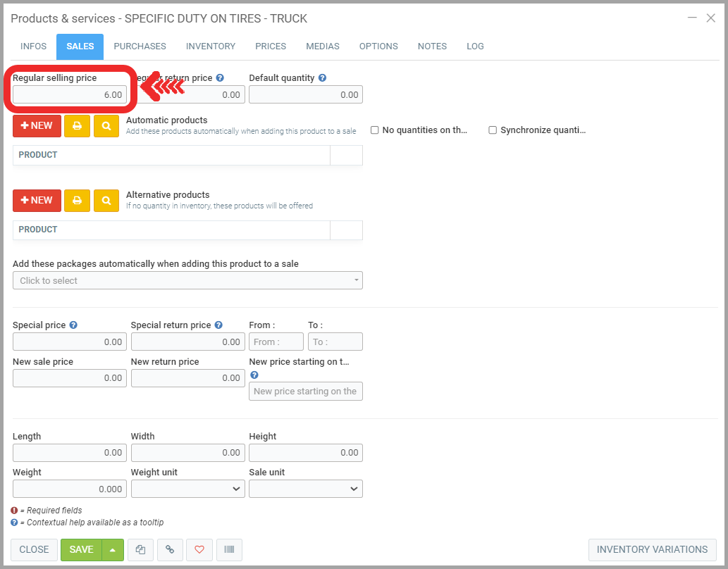This screenshot has width=728, height=569.
Task: Click the barcode icon button
Action: click(x=229, y=550)
